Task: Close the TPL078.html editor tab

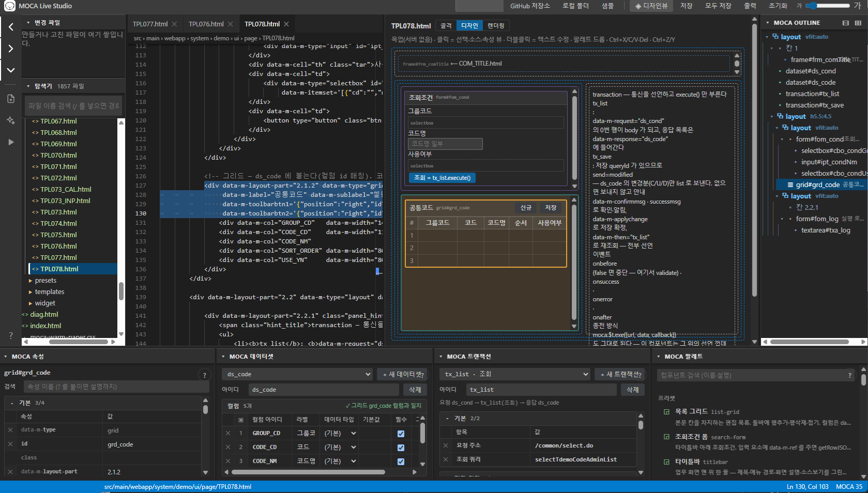Action: click(x=286, y=24)
